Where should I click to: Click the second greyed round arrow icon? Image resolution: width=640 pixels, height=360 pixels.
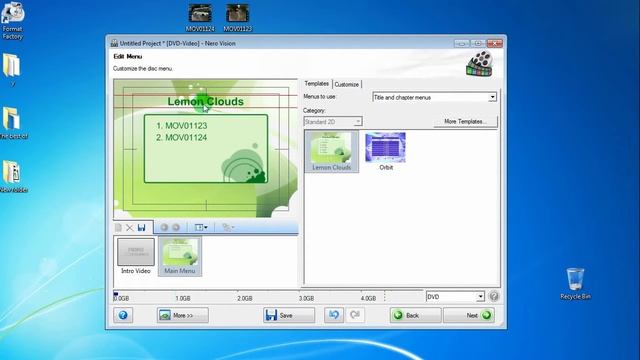click(176, 227)
